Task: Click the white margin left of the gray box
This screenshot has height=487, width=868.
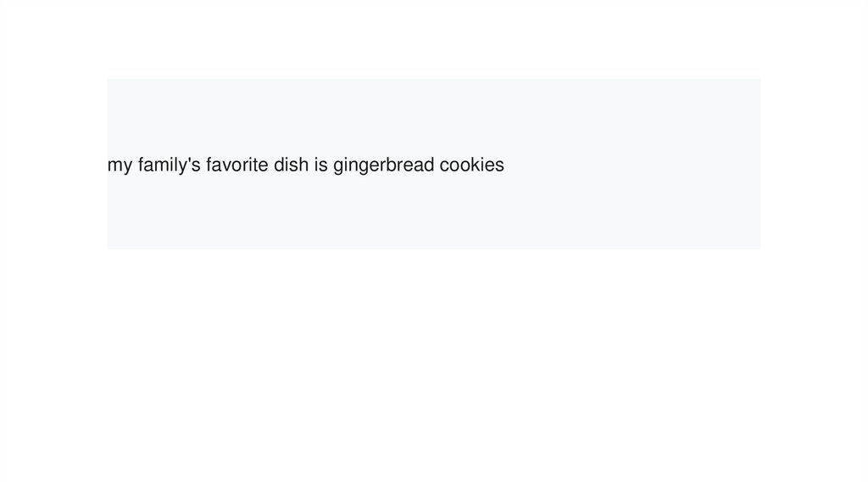Action: click(x=53, y=165)
